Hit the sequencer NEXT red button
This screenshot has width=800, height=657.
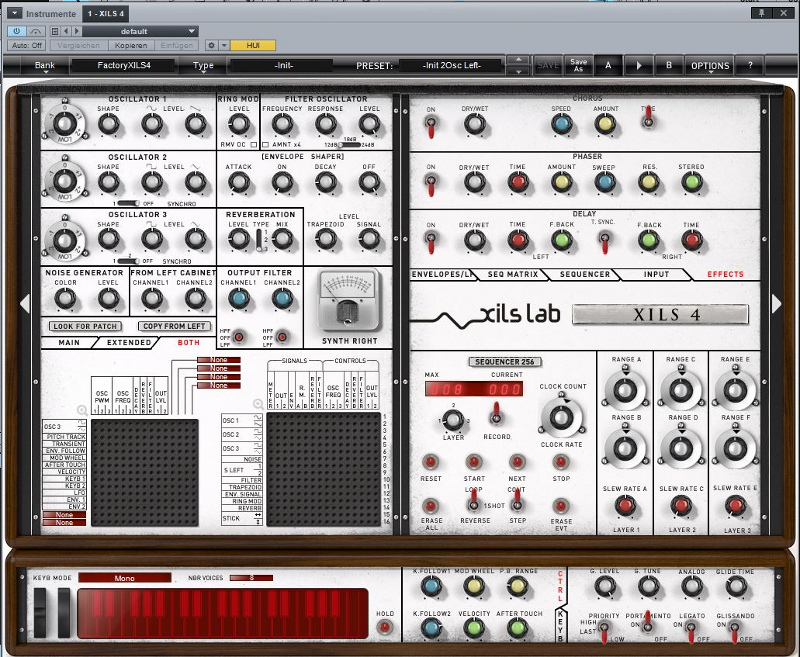tap(517, 462)
